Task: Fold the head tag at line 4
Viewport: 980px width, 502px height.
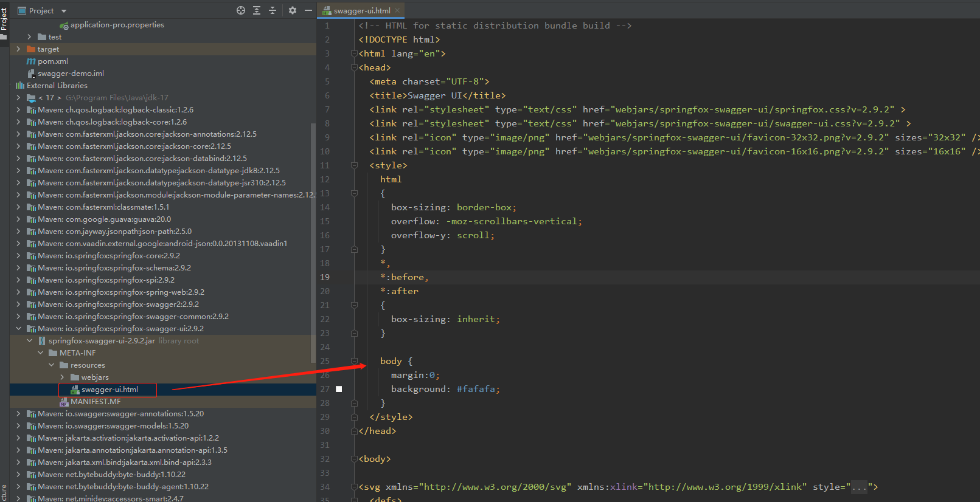Action: point(354,67)
